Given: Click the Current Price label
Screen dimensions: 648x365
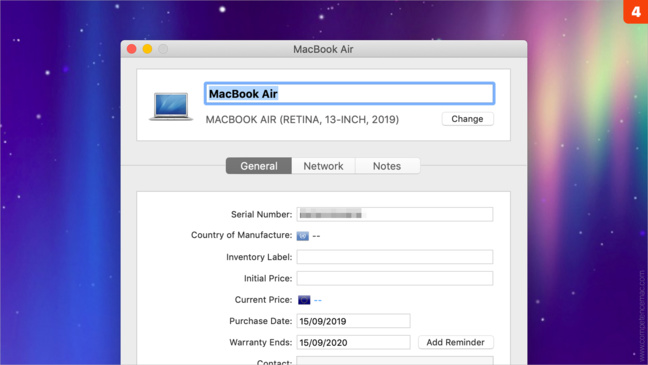Looking at the screenshot, I should coord(263,300).
